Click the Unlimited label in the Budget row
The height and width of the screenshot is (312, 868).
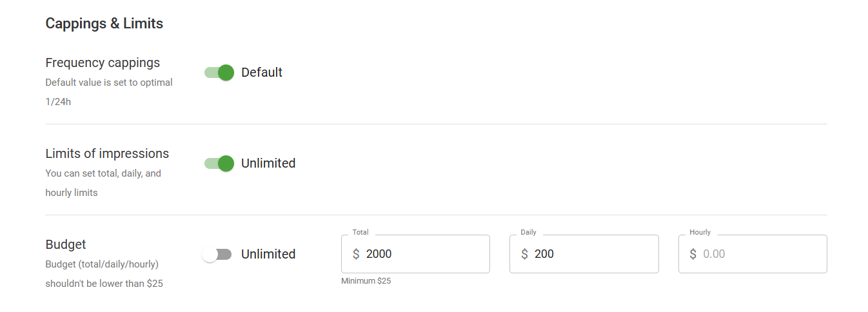click(268, 255)
